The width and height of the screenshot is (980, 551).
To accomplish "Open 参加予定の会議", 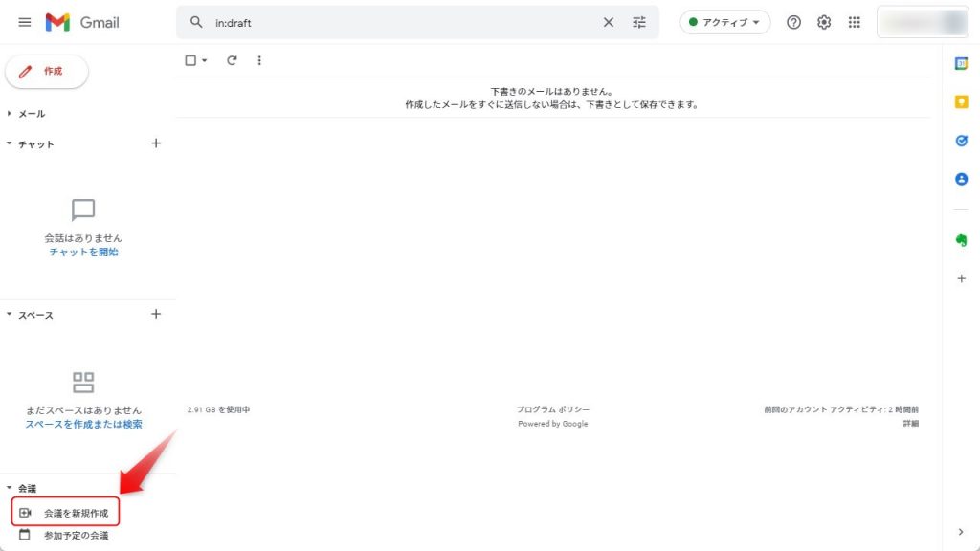I will tap(65, 536).
